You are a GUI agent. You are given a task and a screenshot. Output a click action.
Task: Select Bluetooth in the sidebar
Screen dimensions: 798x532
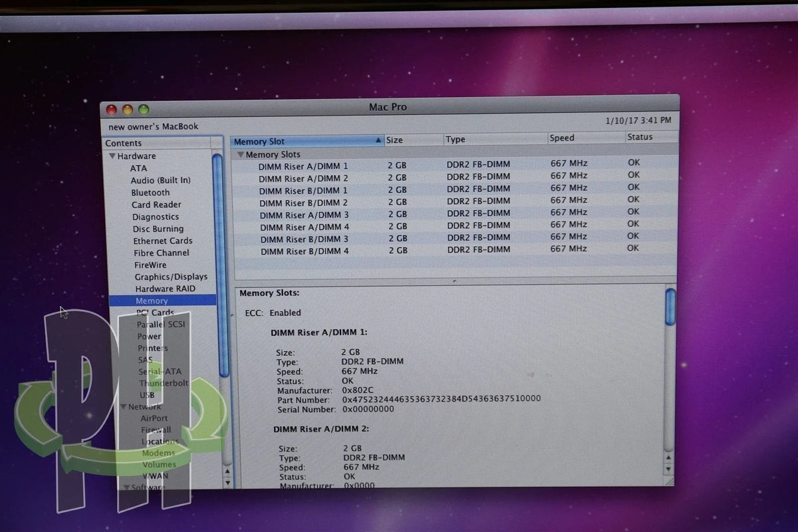[150, 192]
